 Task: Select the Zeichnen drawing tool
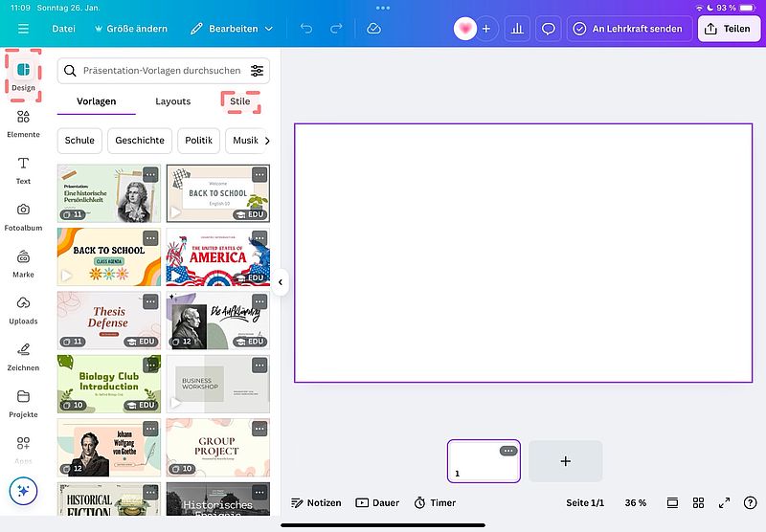pos(23,355)
